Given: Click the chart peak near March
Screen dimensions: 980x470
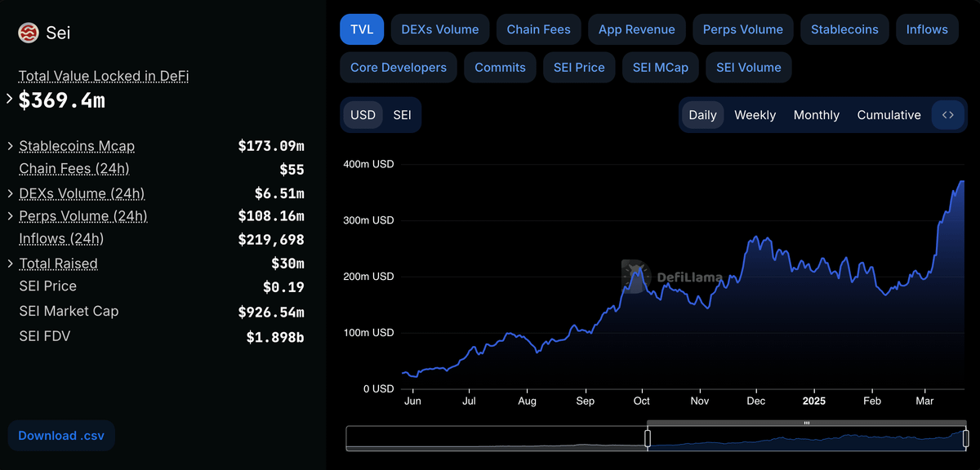Looking at the screenshot, I should [x=962, y=181].
